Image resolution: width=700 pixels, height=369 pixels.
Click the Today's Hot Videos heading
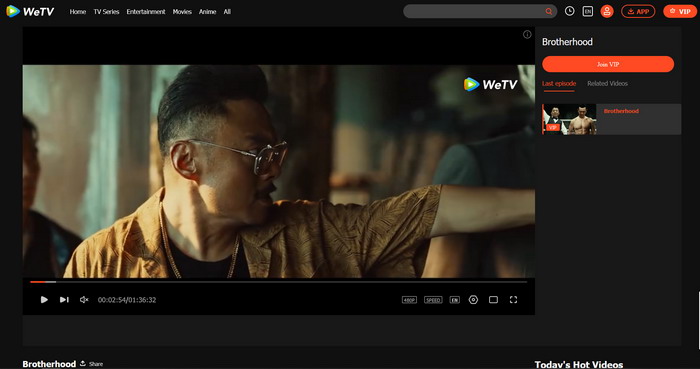(x=579, y=365)
